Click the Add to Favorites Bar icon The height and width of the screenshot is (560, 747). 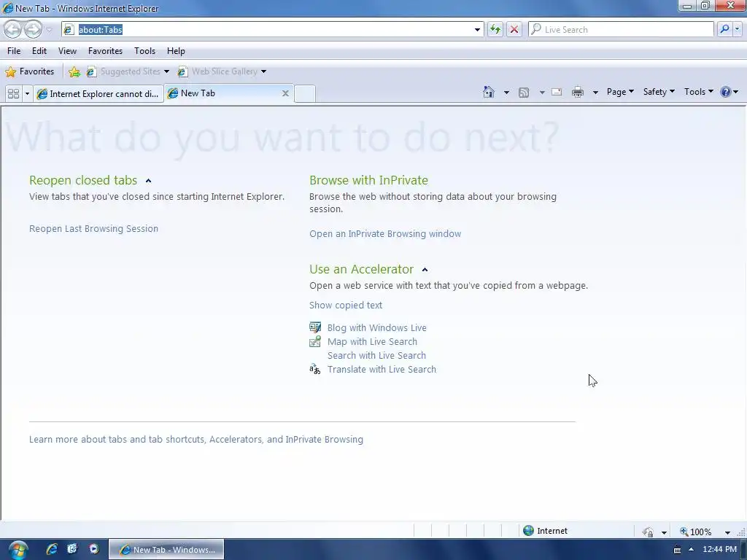[74, 72]
